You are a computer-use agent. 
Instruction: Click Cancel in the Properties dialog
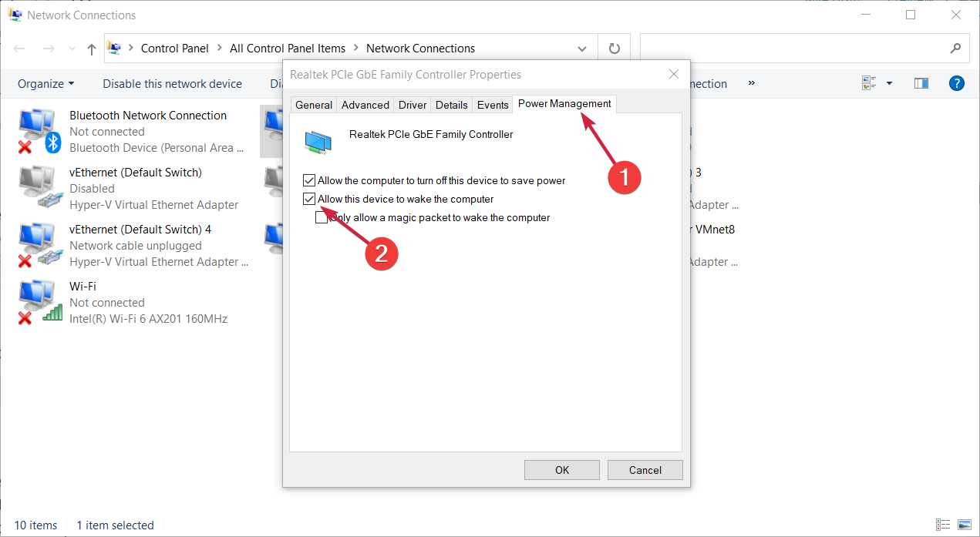coord(645,470)
